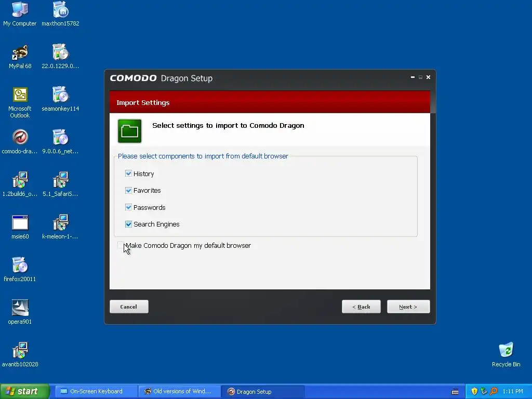The height and width of the screenshot is (399, 532).
Task: Click the Import Settings header text
Action: tap(143, 102)
